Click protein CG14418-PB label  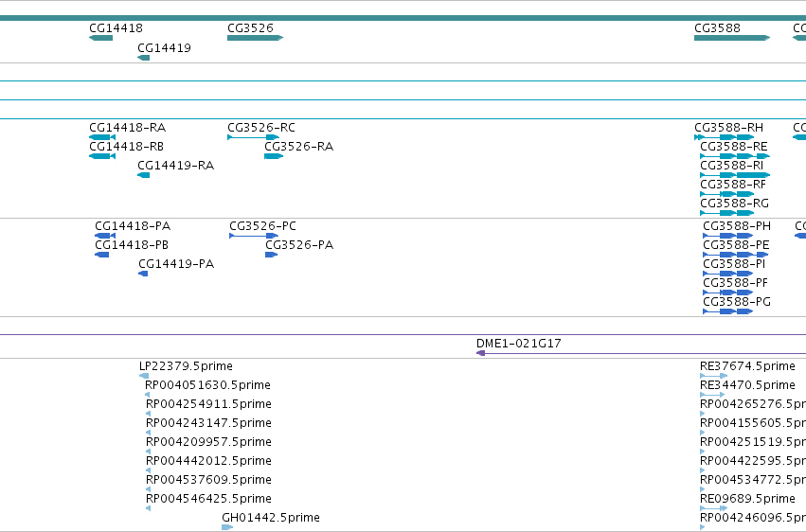click(x=132, y=245)
